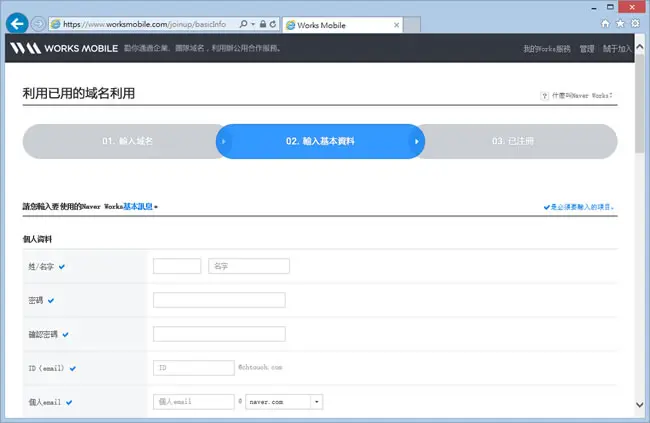Open a new blank browser tab

click(x=412, y=25)
